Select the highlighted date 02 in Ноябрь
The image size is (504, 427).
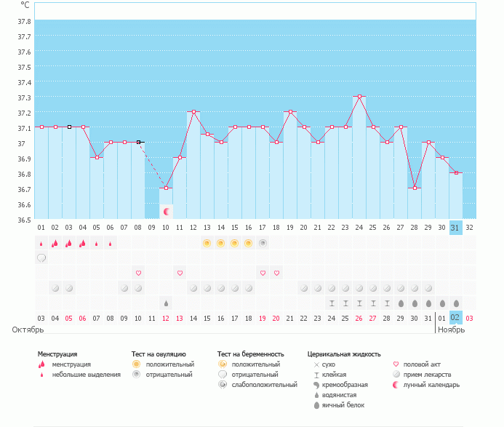pyautogui.click(x=455, y=318)
